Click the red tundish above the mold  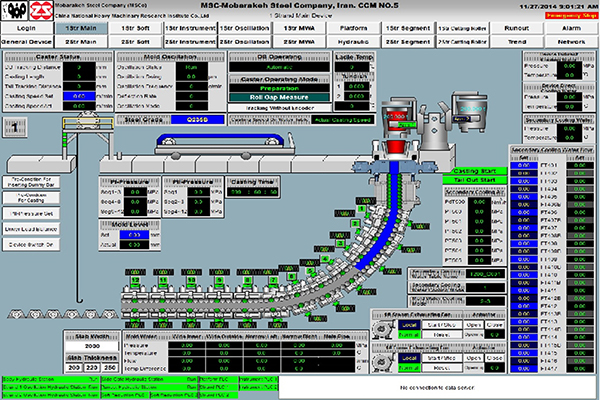395,146
